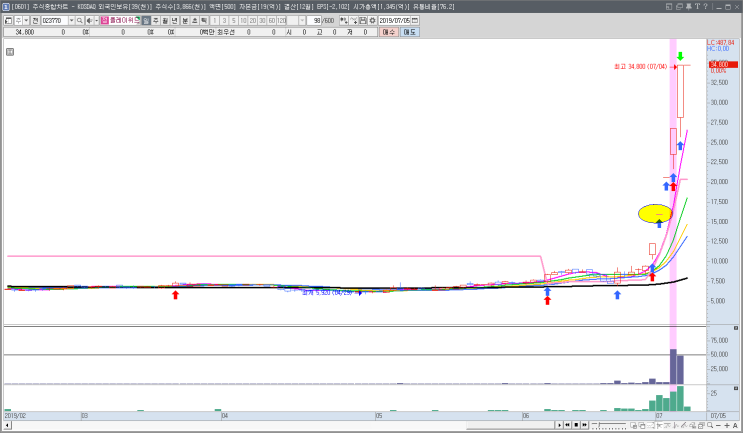743x433 pixels.
Task: Click the window-link icon left of title pin
Action: (679, 7)
